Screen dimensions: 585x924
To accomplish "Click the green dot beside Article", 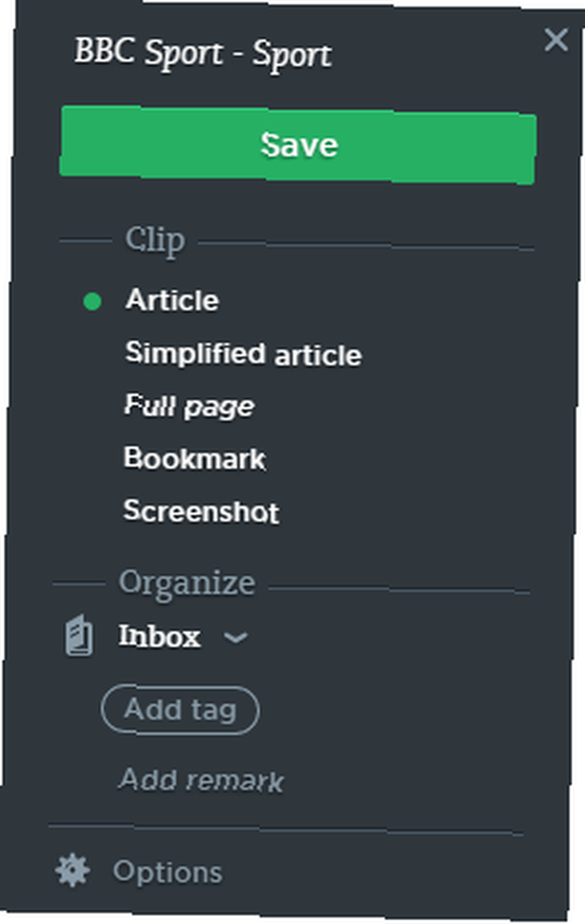I will (91, 301).
